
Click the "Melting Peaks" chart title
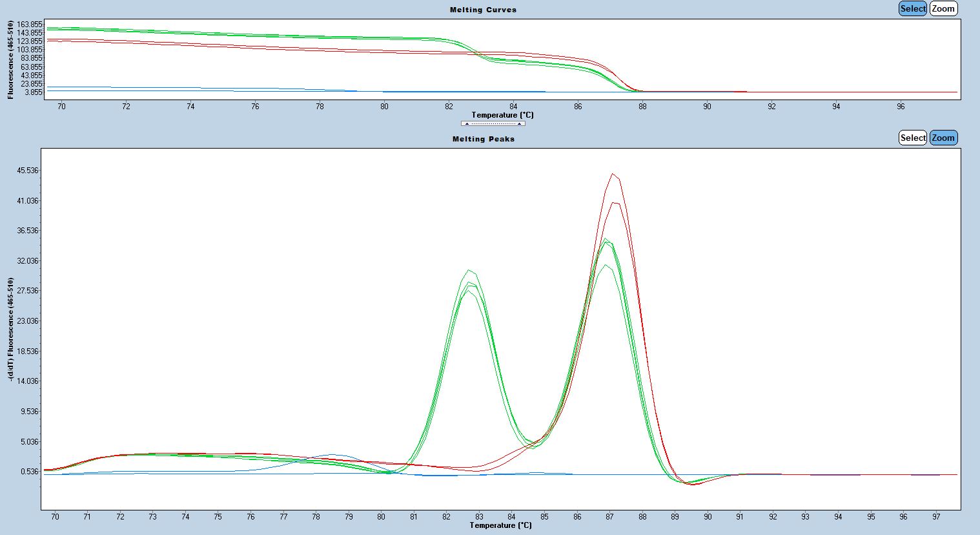tap(484, 139)
